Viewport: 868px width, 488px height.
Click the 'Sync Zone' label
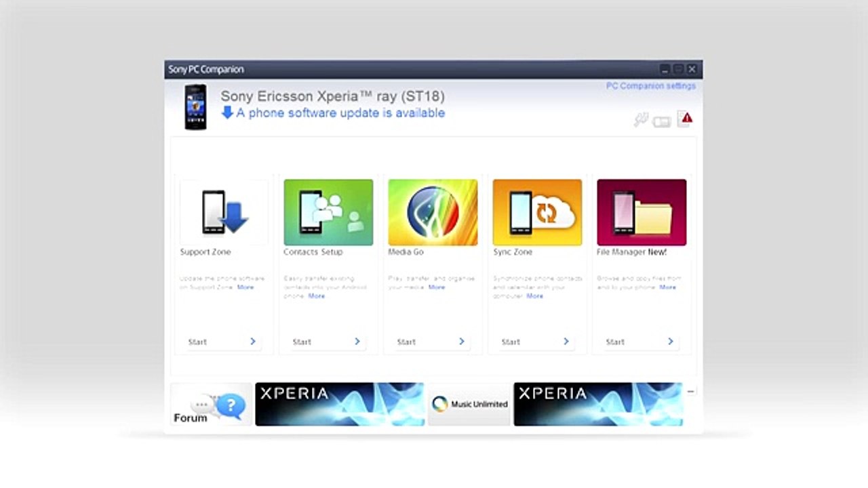click(x=513, y=252)
